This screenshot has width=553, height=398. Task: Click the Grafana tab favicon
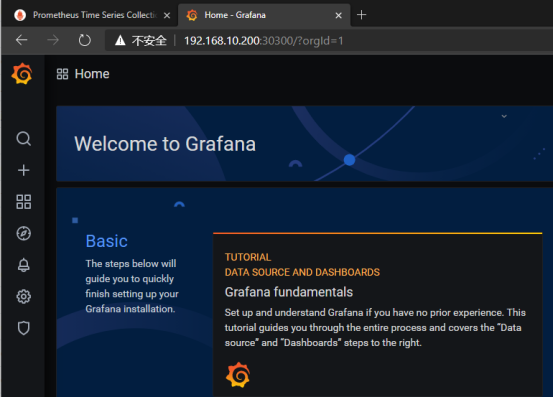(x=192, y=15)
